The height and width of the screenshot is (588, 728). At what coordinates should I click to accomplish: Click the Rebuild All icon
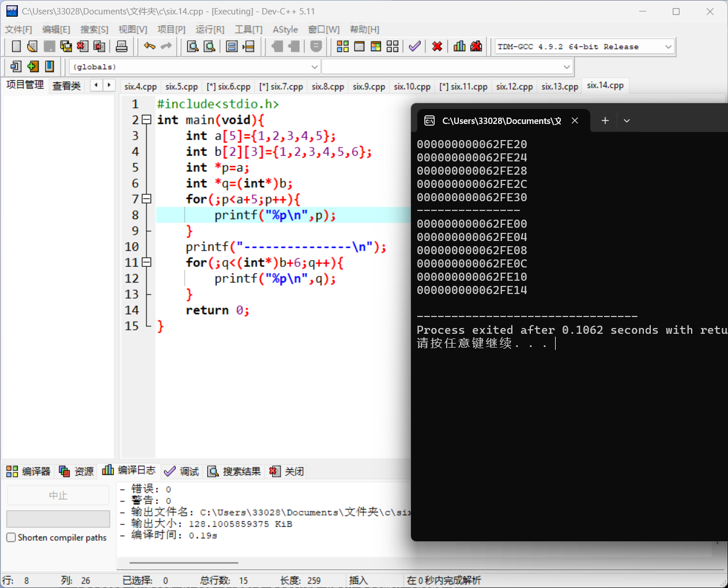[x=393, y=47]
